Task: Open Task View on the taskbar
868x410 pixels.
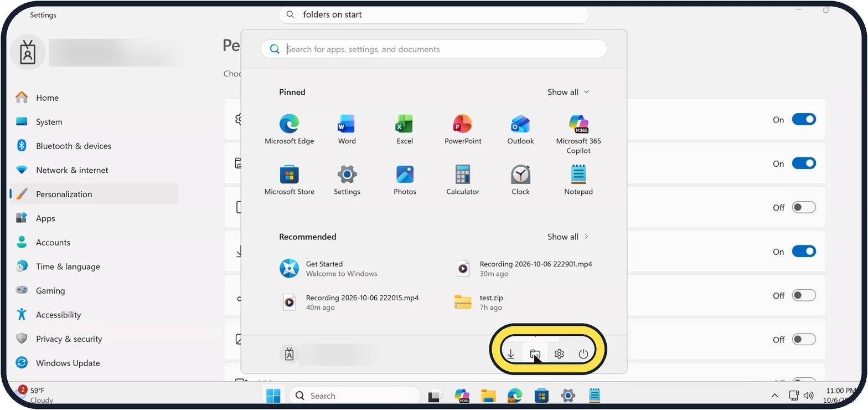Action: coord(435,396)
